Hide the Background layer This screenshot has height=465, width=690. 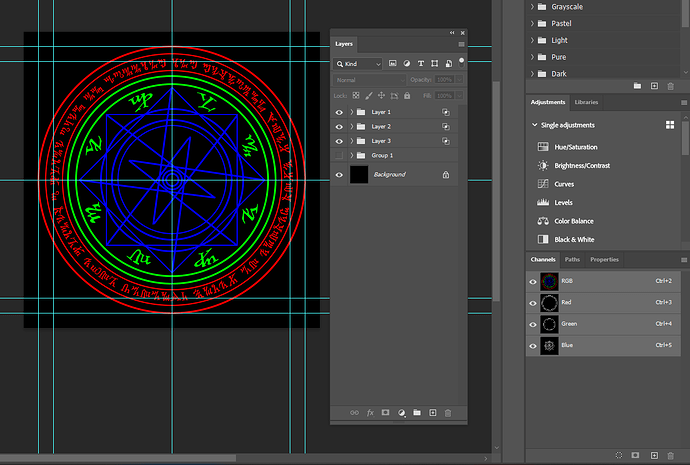pyautogui.click(x=339, y=175)
